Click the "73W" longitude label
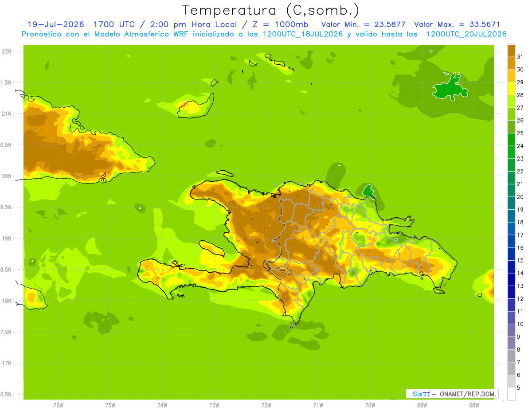This screenshot has height=411, width=532. pyautogui.click(x=214, y=405)
